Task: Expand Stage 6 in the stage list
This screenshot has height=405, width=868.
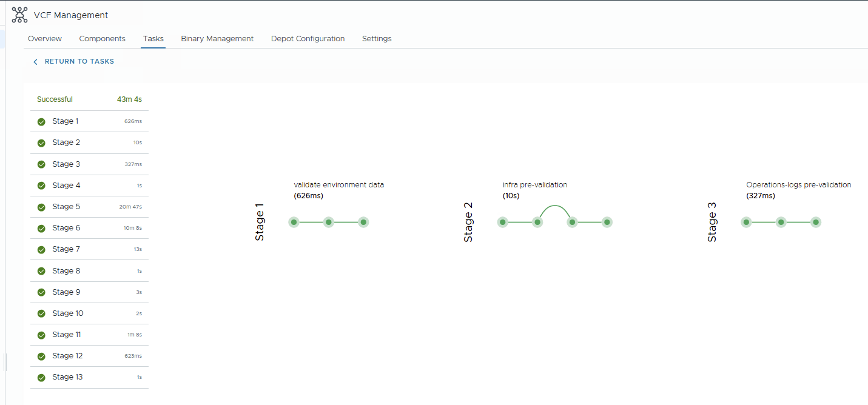Action: (65, 228)
